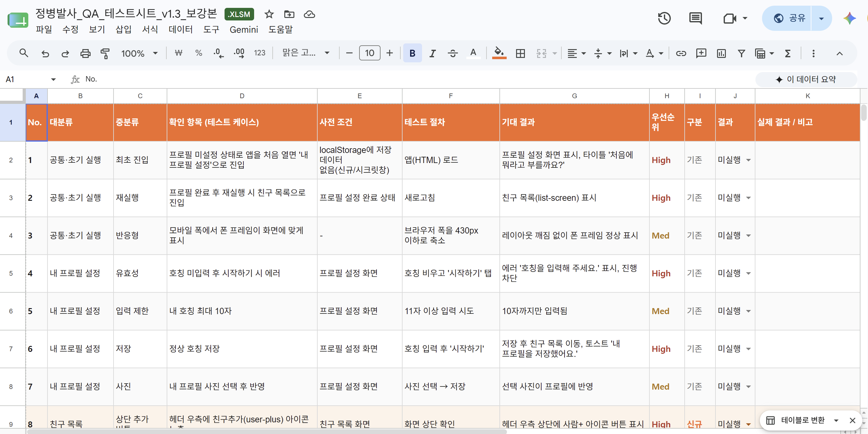Collapse the toolbar with the up chevron
This screenshot has width=868, height=434.
coord(839,53)
